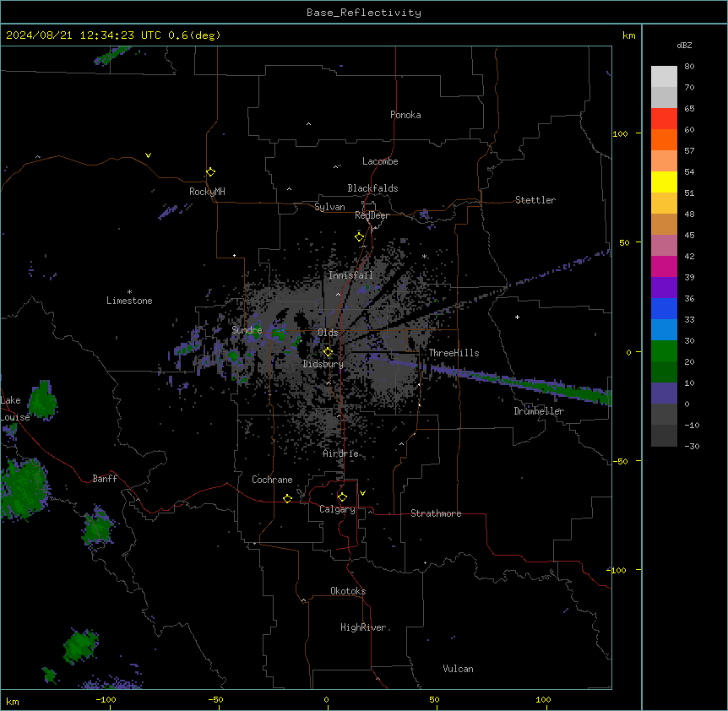Click the Vulcan label

click(458, 669)
